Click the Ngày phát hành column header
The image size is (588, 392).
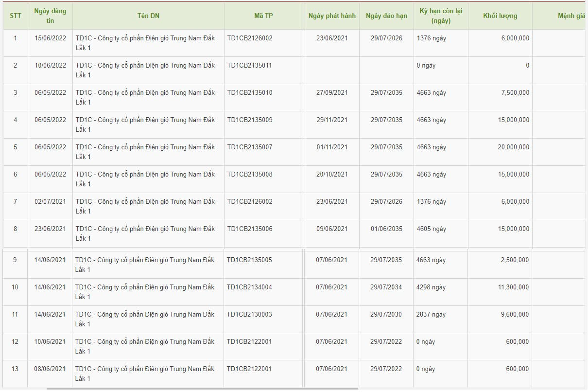pos(332,16)
